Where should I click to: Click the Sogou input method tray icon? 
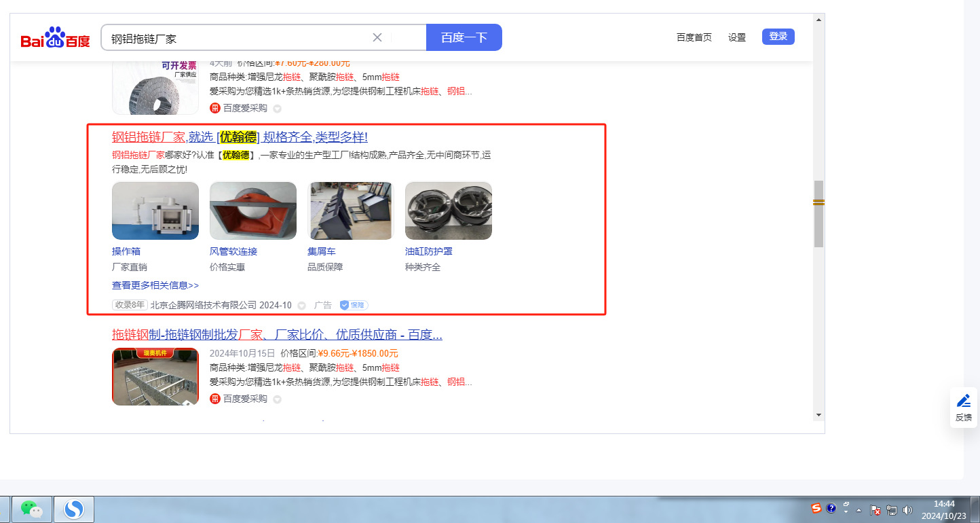coord(816,508)
